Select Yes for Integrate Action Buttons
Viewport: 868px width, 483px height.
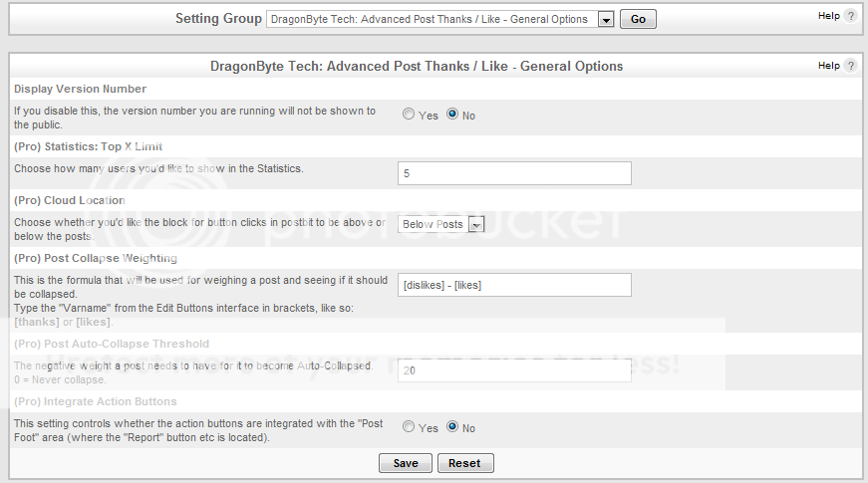tap(409, 426)
